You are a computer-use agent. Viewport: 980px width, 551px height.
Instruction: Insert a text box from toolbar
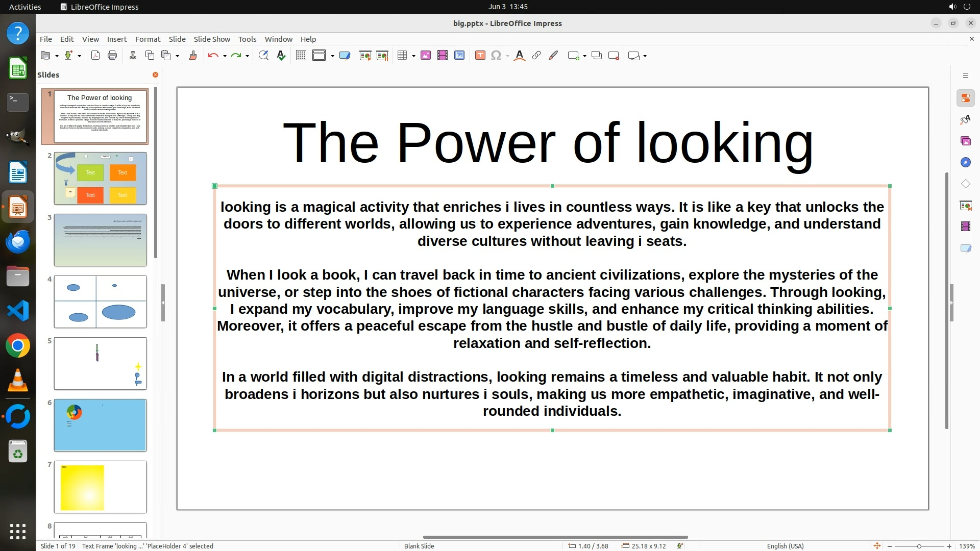pos(480,56)
